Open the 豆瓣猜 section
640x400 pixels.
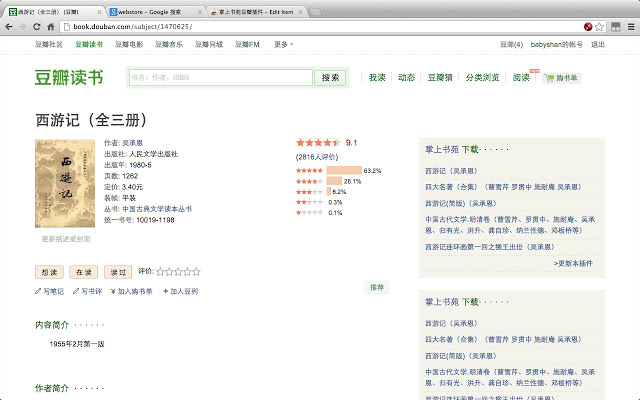[x=440, y=78]
